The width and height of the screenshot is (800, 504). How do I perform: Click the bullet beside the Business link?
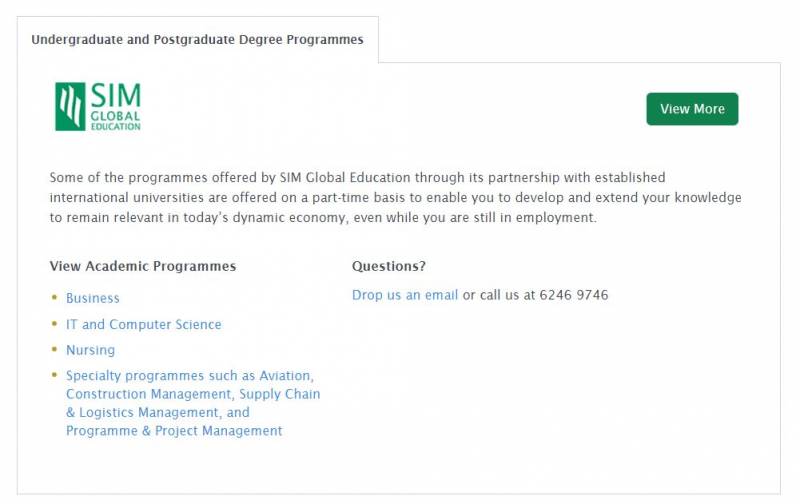coord(54,298)
